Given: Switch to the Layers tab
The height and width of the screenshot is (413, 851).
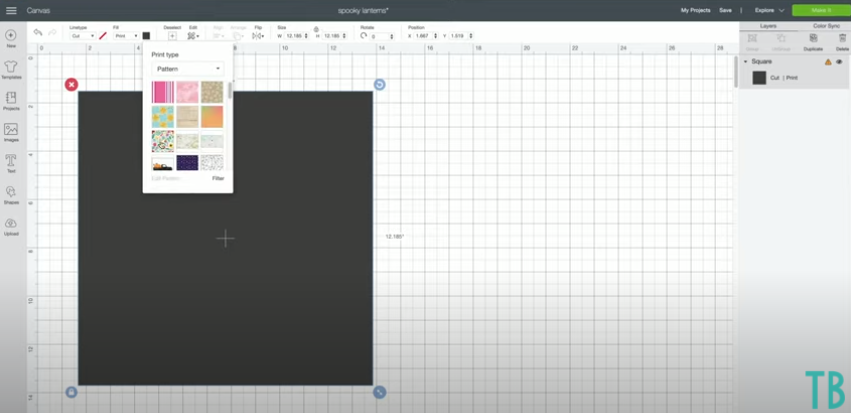Looking at the screenshot, I should [x=768, y=26].
